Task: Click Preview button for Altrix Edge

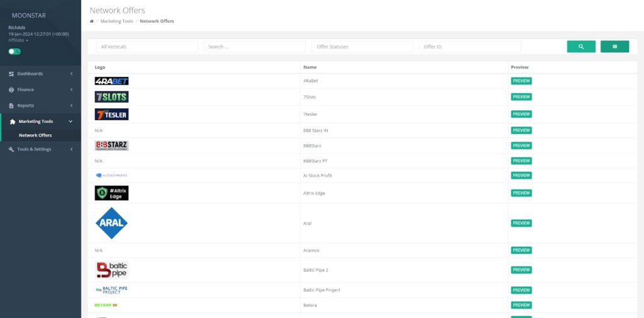Action: (x=521, y=193)
